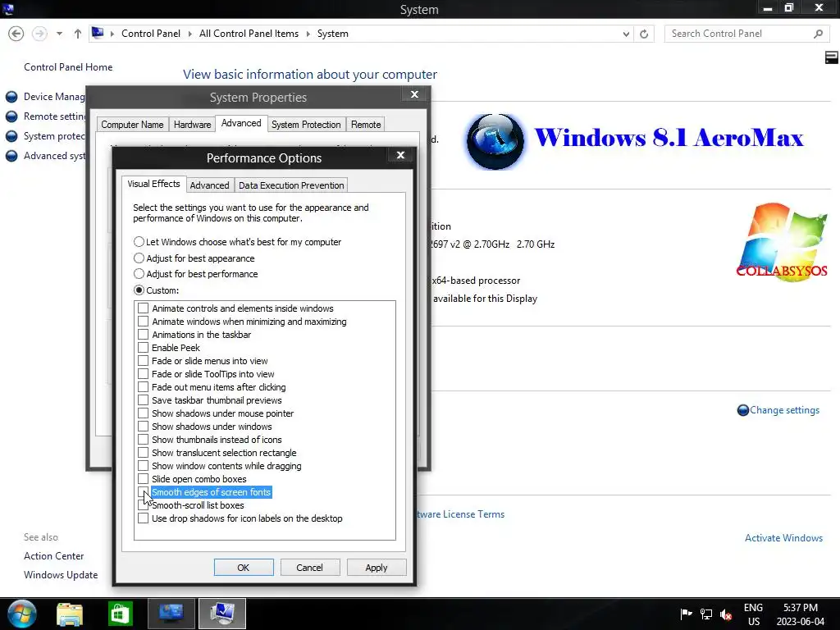Image resolution: width=840 pixels, height=630 pixels.
Task: Open the Software License Terms link
Action: [x=461, y=514]
